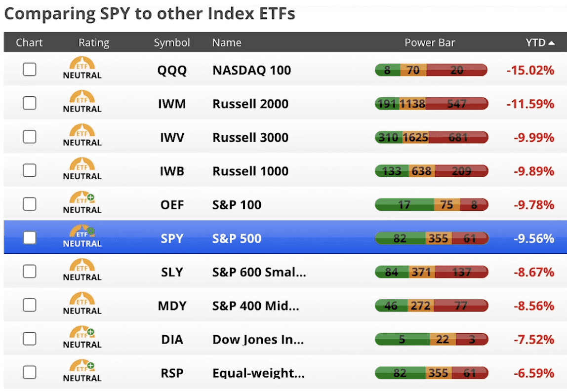Open the IWB symbol link

pyautogui.click(x=172, y=171)
